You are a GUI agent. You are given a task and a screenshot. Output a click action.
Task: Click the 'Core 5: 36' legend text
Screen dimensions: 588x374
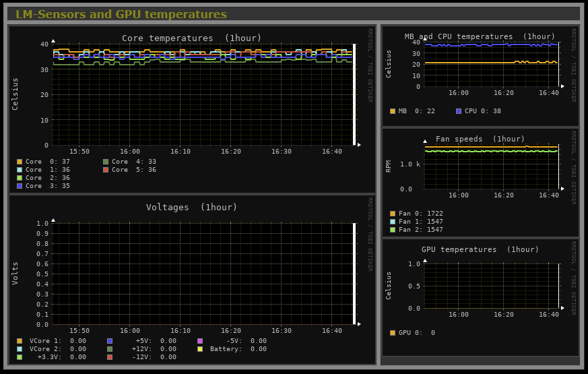[x=134, y=170]
